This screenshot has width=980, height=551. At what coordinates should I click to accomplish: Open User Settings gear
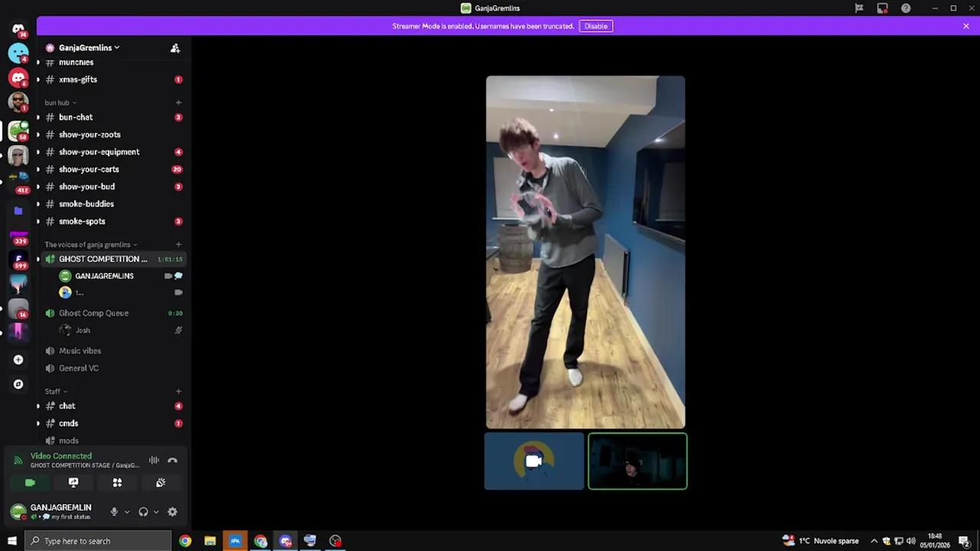[x=172, y=512]
